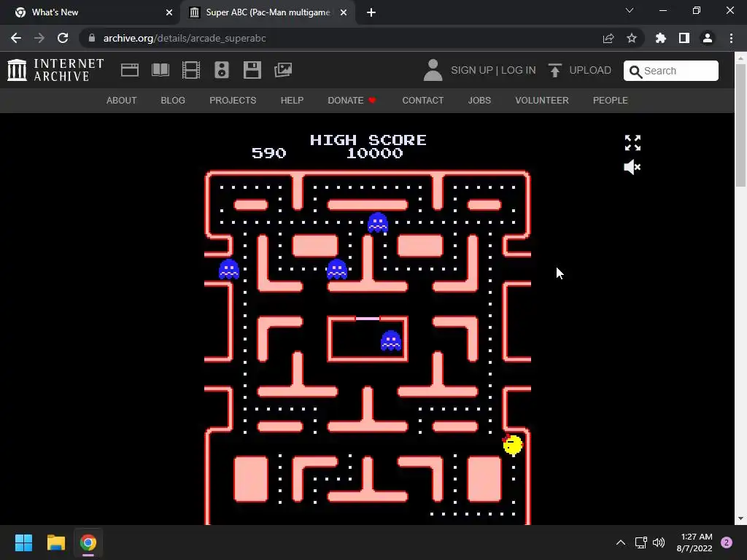Select the Super ABC tab

[268, 12]
